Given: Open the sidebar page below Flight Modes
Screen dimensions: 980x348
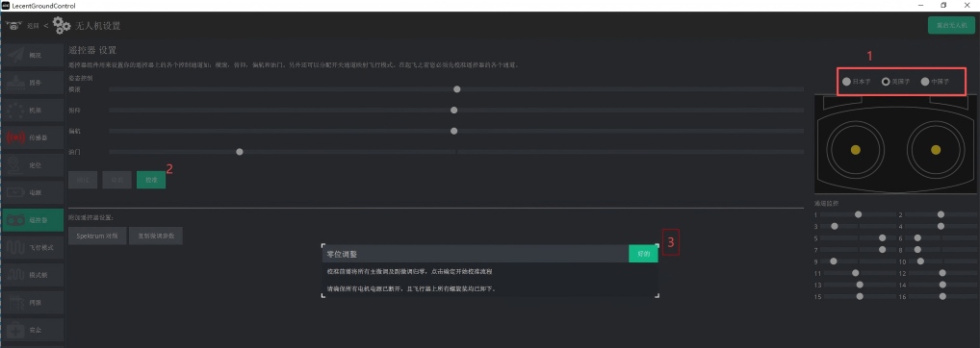Looking at the screenshot, I should coord(33,275).
